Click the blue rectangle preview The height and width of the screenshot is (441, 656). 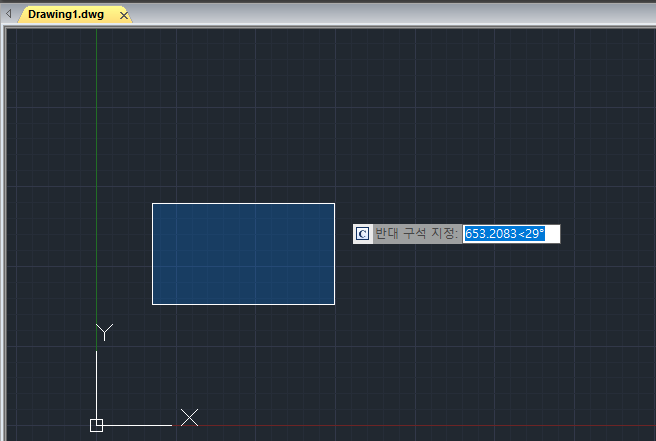[x=243, y=254]
